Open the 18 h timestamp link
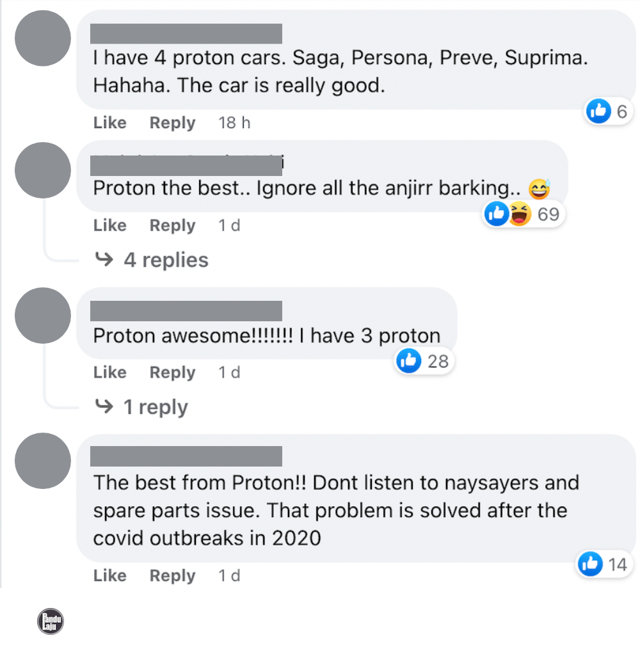The height and width of the screenshot is (672, 640). click(x=234, y=123)
